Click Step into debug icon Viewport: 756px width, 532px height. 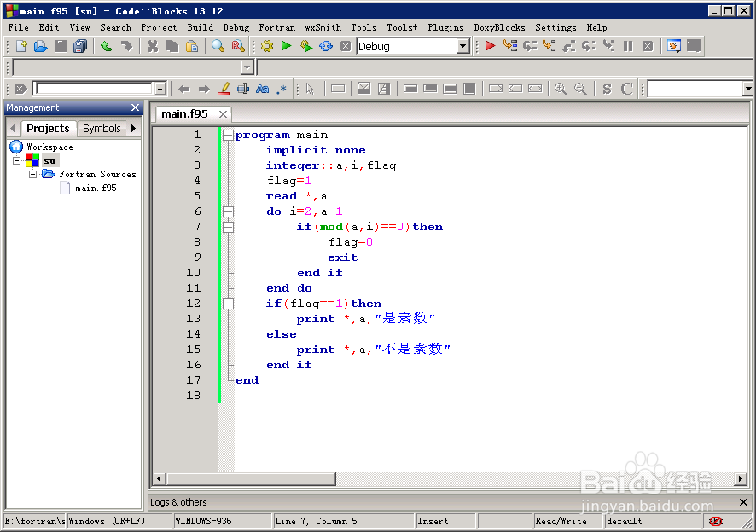pos(550,46)
